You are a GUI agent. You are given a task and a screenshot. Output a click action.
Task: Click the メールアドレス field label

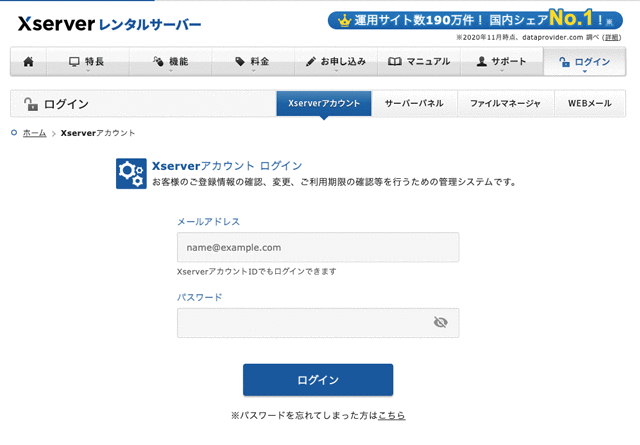208,222
